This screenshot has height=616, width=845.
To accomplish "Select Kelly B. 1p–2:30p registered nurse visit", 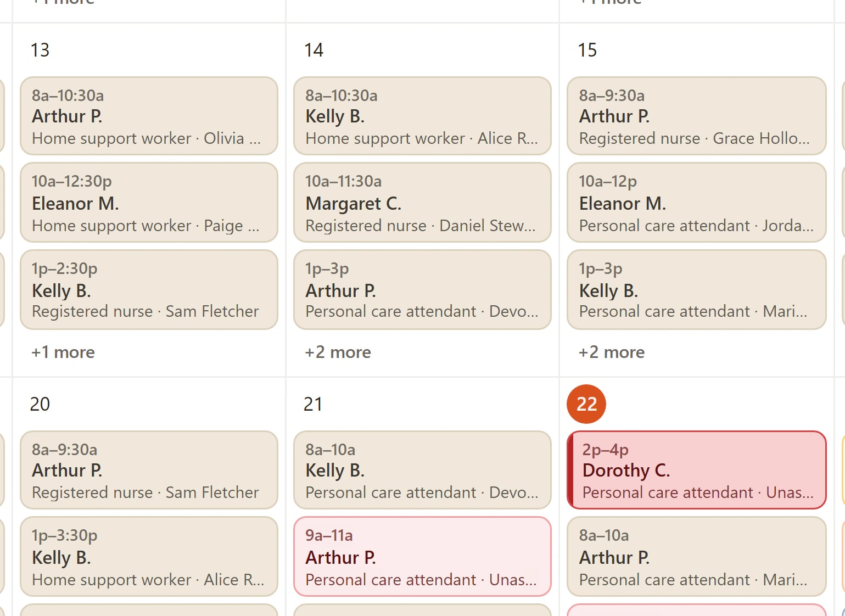I will point(149,289).
